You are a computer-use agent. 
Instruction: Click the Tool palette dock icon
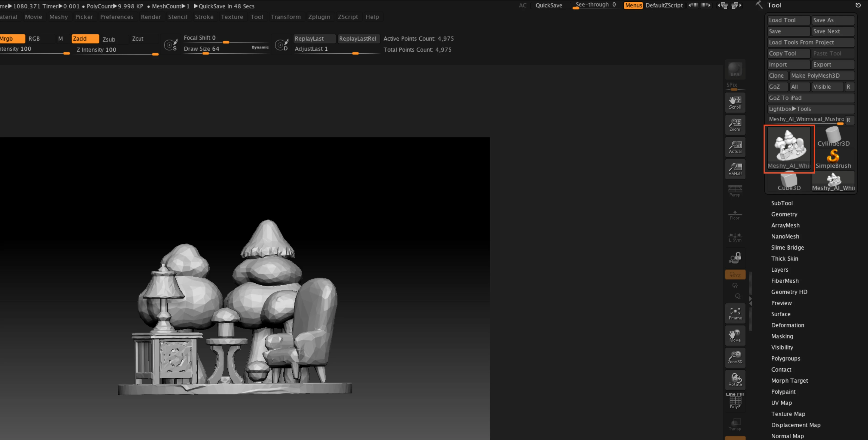pyautogui.click(x=858, y=5)
